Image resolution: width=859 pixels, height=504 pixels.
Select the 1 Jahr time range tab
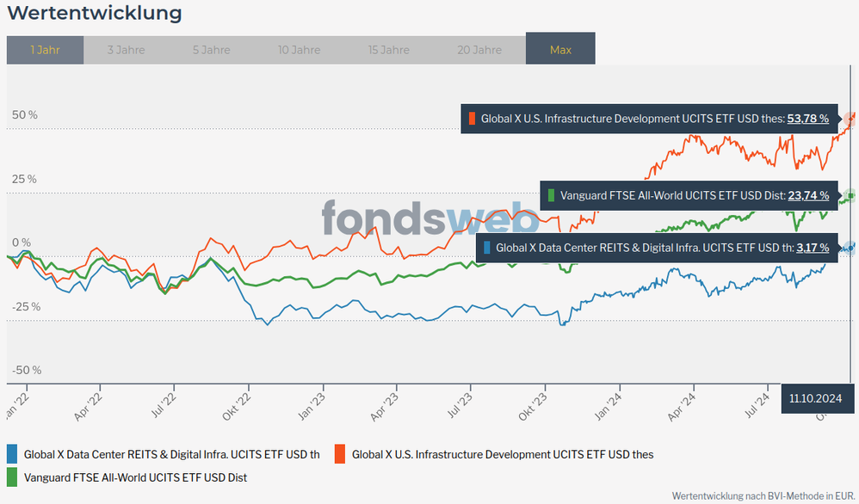pos(45,50)
